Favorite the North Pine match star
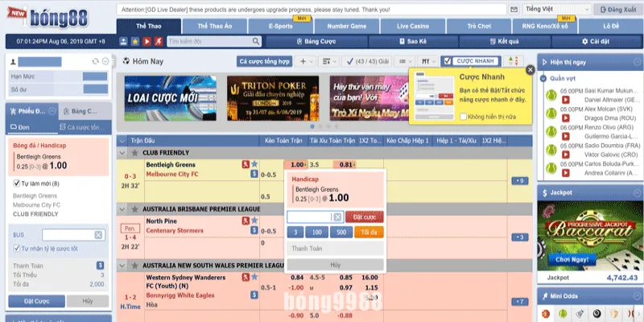 (254, 220)
